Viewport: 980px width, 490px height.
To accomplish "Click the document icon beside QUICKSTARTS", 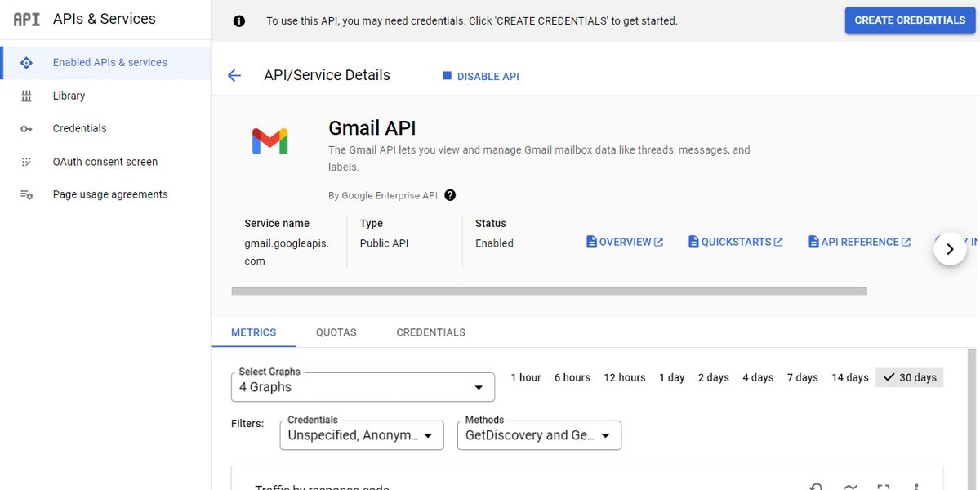I will [x=693, y=242].
